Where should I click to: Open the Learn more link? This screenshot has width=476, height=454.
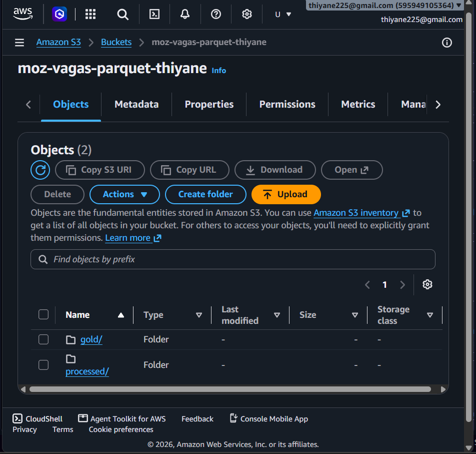(x=133, y=238)
